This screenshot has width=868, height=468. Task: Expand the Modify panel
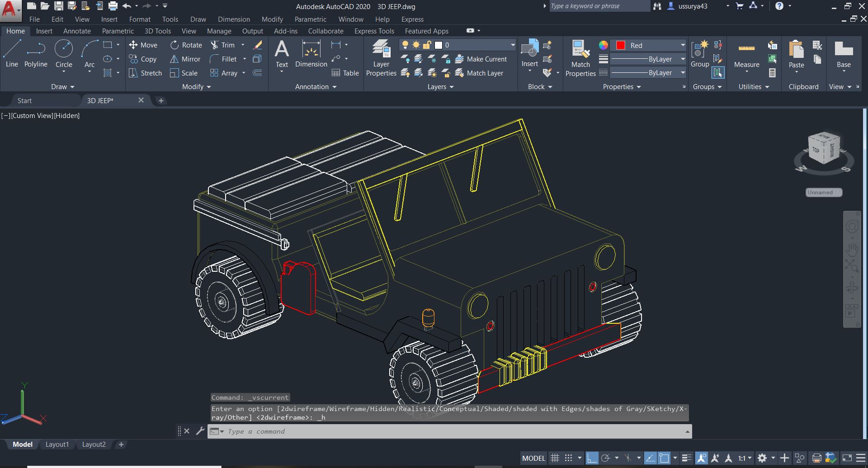point(197,86)
